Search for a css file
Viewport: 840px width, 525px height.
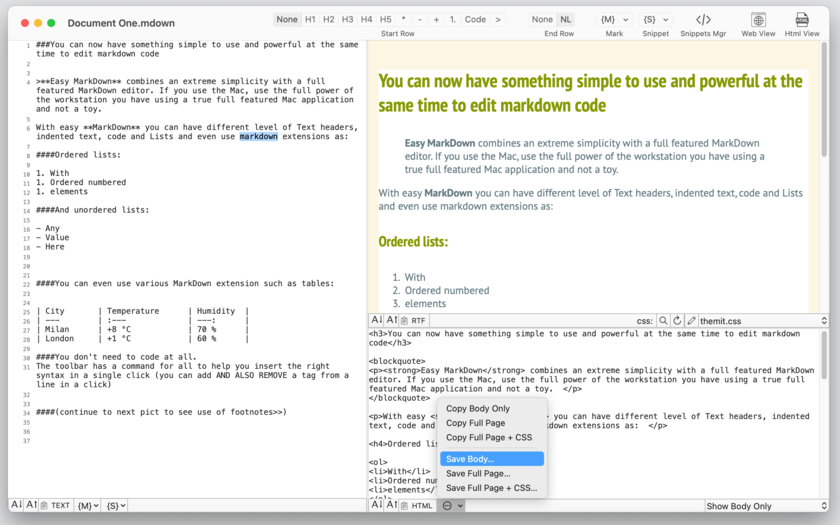point(663,320)
